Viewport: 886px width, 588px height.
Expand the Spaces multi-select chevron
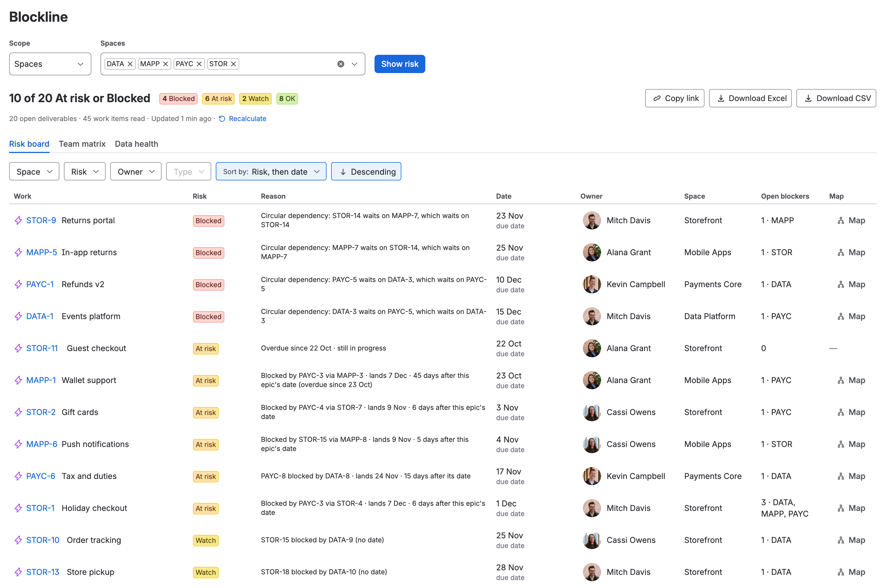(x=354, y=64)
